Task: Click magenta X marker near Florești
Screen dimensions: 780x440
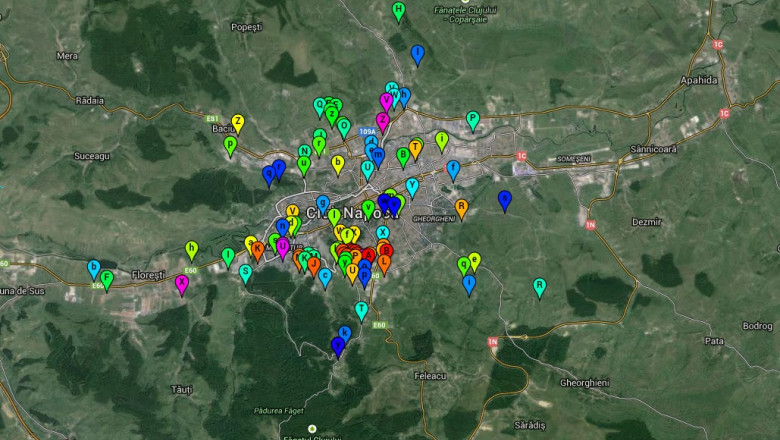Action: point(182,284)
